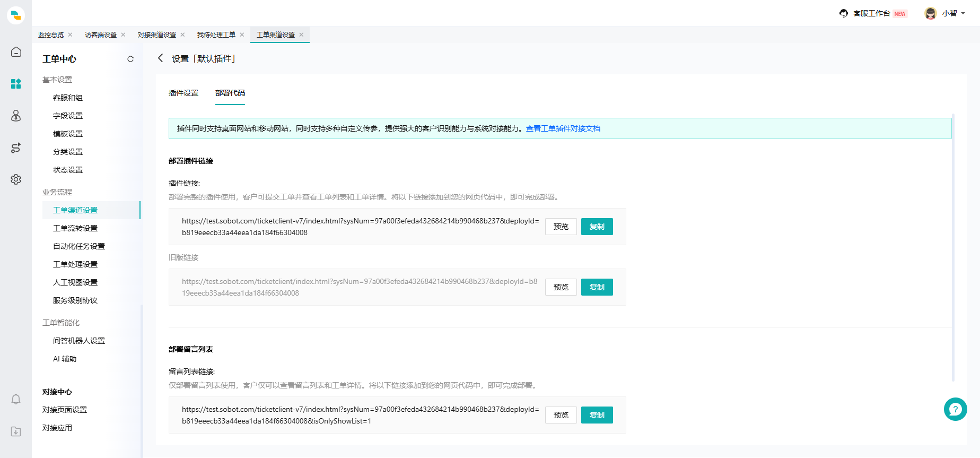The width and height of the screenshot is (980, 458).
Task: Switch to the 插件设置 tab
Action: pyautogui.click(x=183, y=93)
